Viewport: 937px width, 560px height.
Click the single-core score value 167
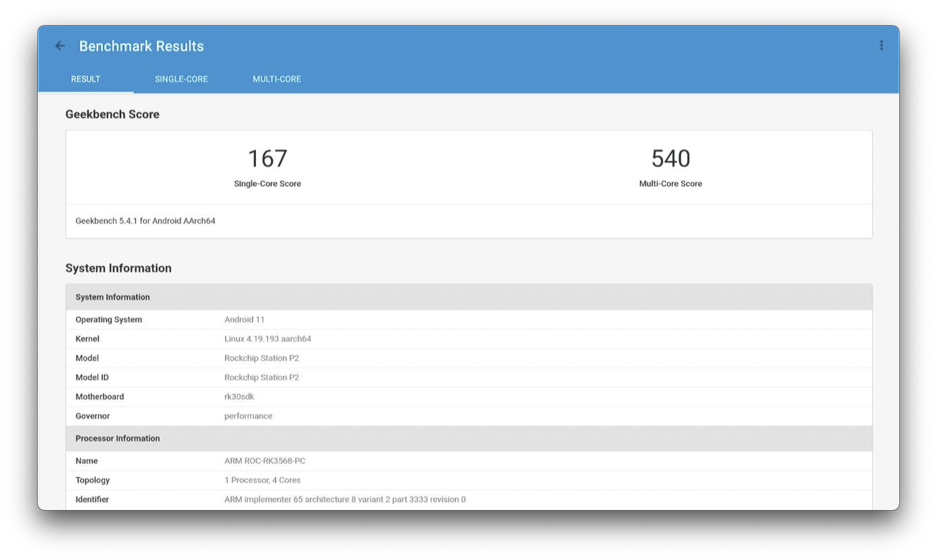[268, 158]
